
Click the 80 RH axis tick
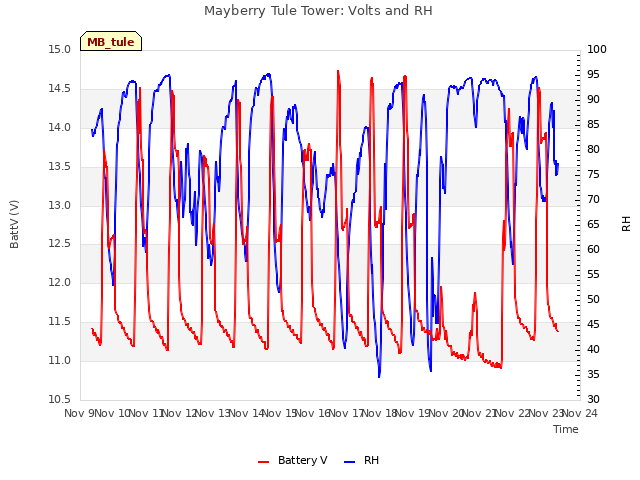[x=593, y=150]
